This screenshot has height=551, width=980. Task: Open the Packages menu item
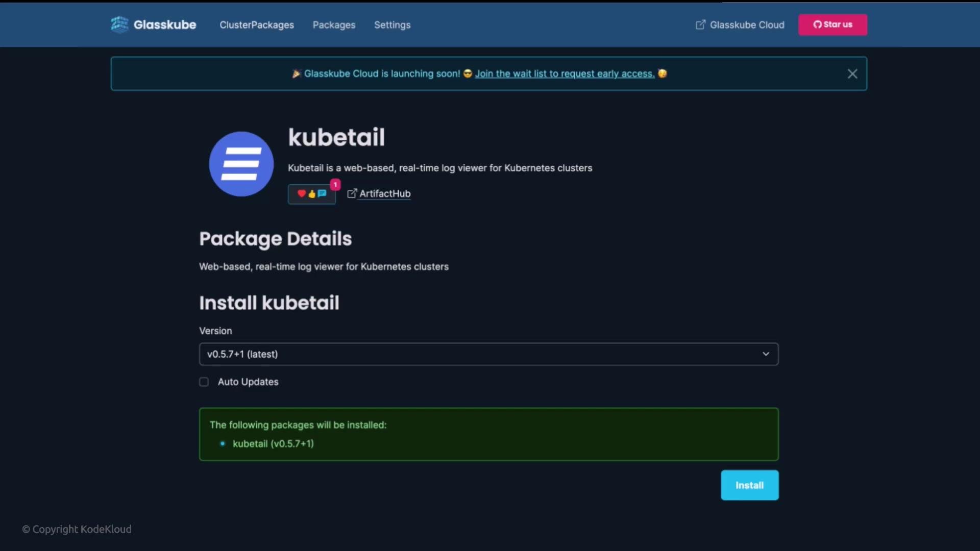tap(334, 25)
